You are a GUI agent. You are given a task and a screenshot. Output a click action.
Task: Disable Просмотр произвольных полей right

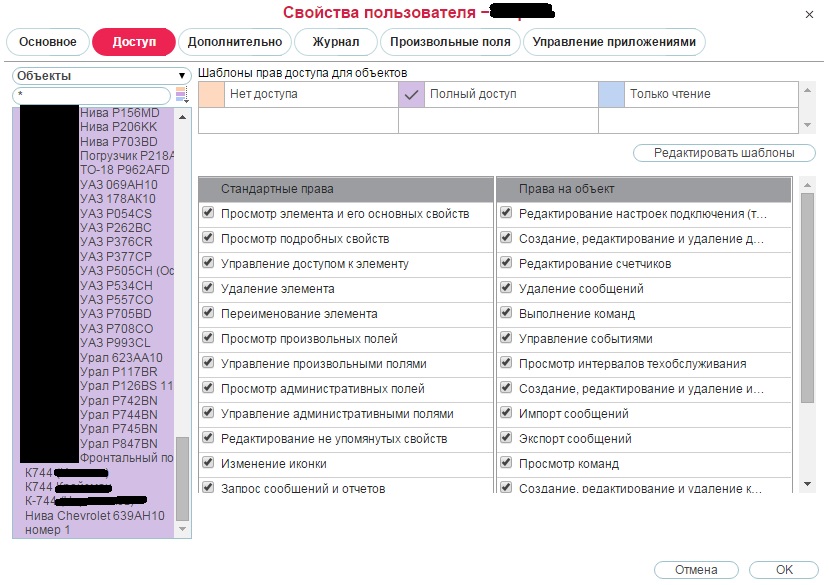point(208,338)
